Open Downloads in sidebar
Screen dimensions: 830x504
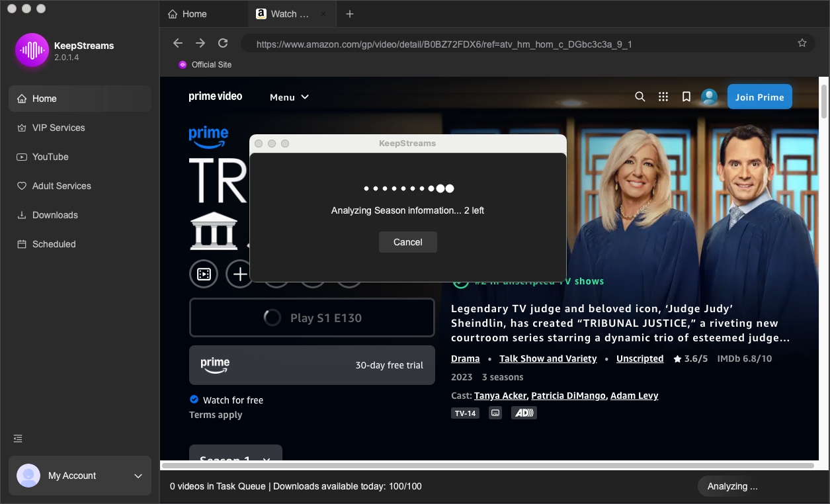pyautogui.click(x=79, y=215)
